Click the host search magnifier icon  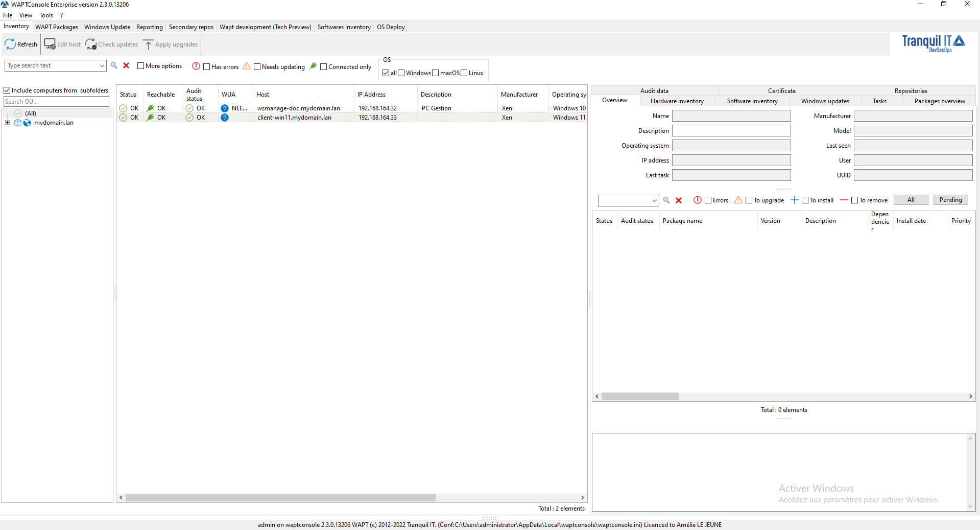pyautogui.click(x=114, y=65)
